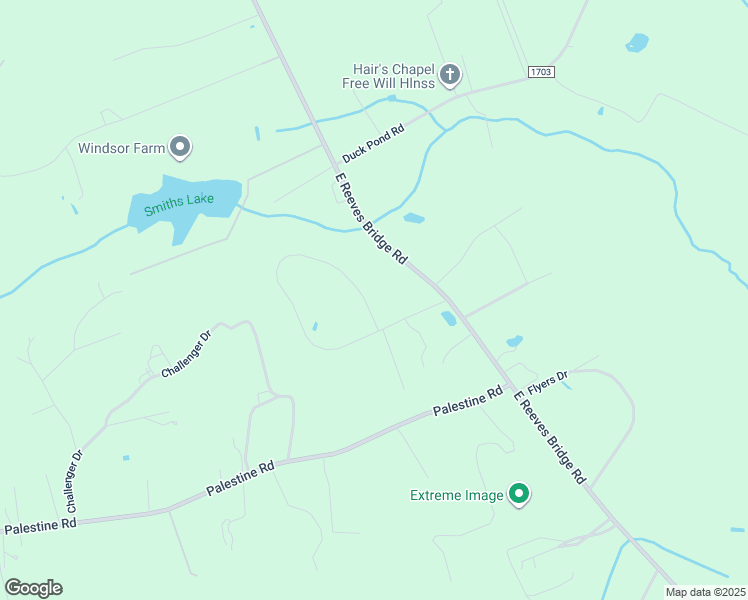Screen dimensions: 748x600
Task: Click the vertical Challenger Dr label
Action: 73,481
